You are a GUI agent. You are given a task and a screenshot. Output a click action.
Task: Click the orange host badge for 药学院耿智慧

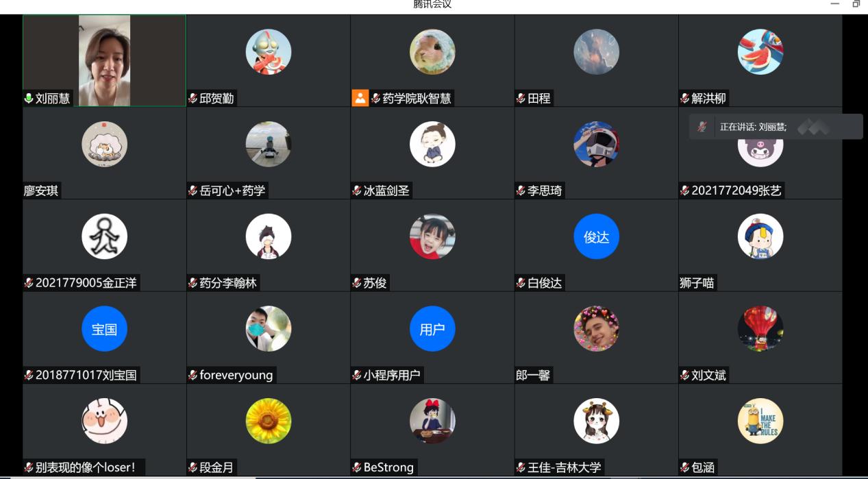[x=360, y=98]
